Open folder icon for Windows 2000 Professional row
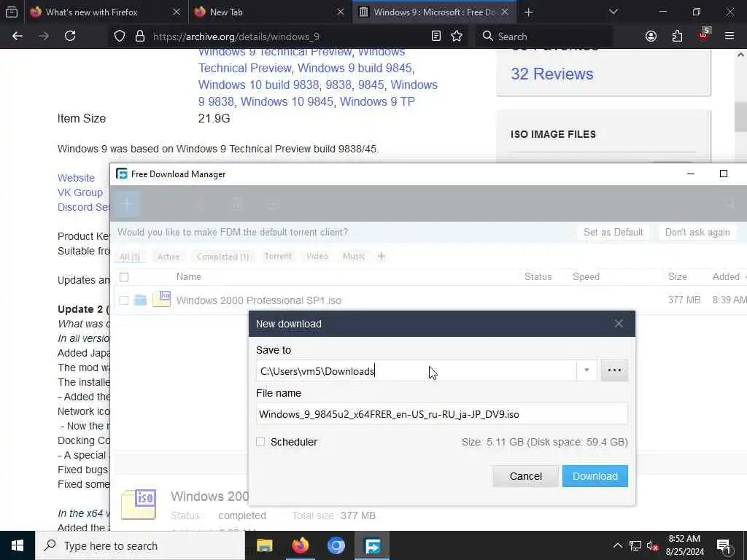Screen dimensions: 747x560 click(x=140, y=300)
